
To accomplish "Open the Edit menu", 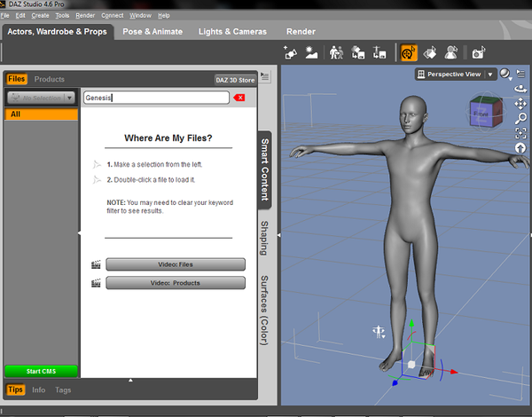I will tap(20, 16).
